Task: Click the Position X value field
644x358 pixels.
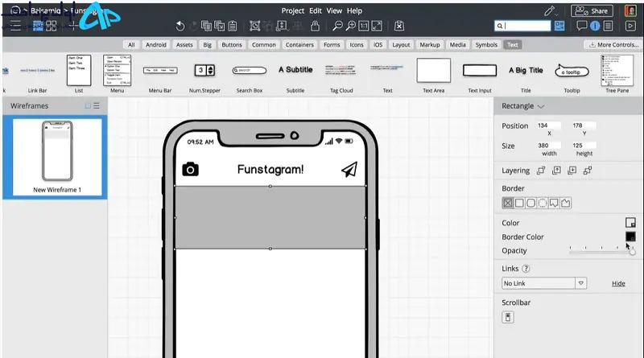Action: click(x=549, y=126)
